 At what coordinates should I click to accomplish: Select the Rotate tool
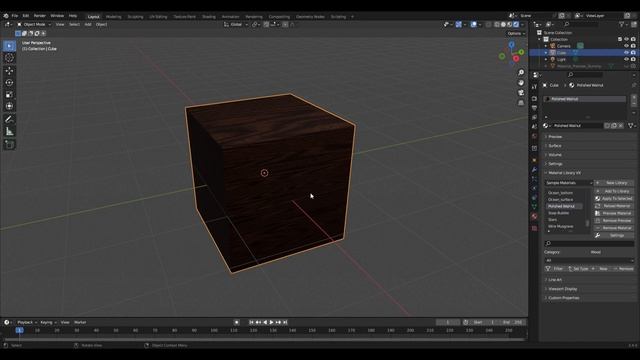point(9,82)
